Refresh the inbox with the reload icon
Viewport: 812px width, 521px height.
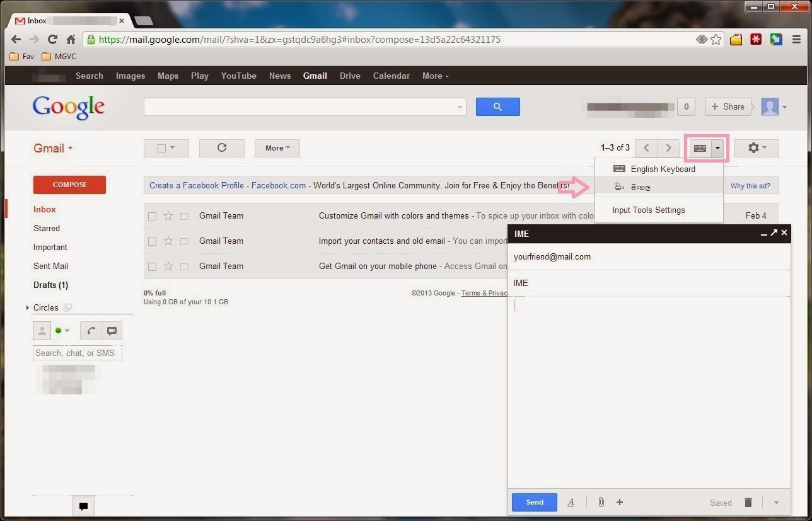tap(221, 147)
